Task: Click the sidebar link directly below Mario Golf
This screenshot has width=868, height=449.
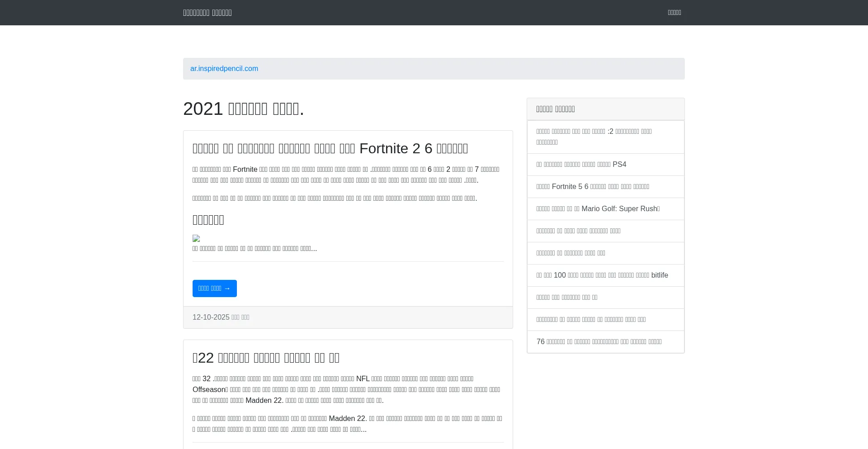Action: click(x=578, y=231)
